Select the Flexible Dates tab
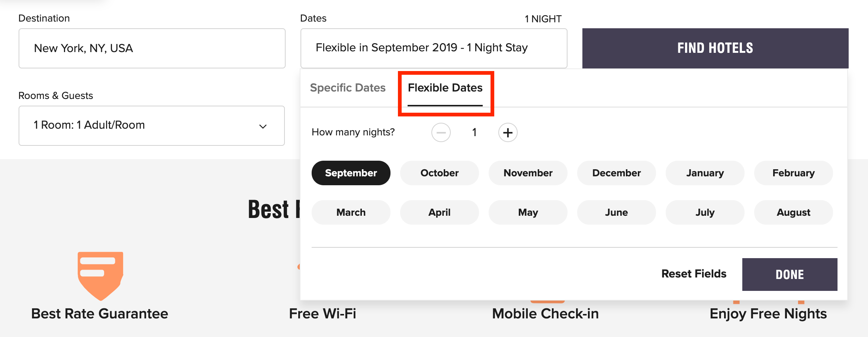 tap(445, 88)
